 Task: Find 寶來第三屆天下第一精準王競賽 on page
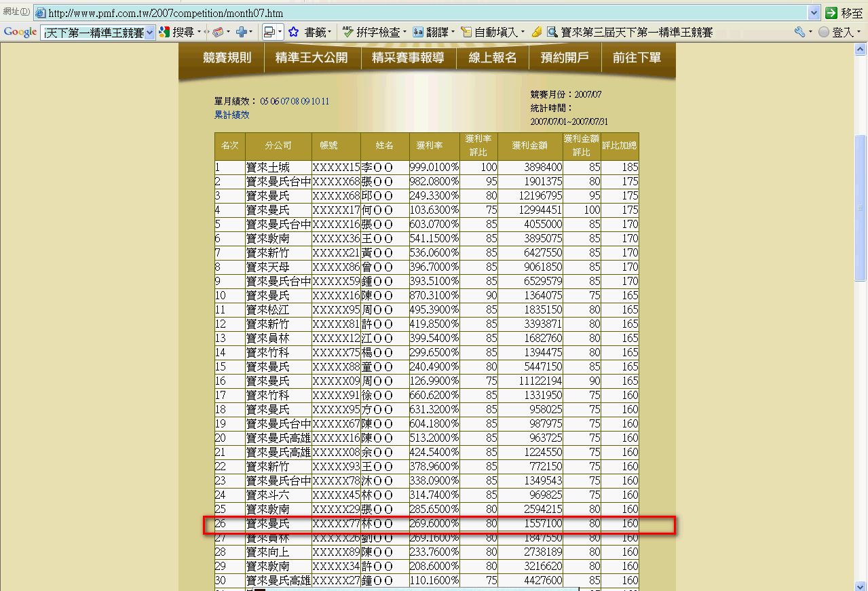click(x=630, y=32)
